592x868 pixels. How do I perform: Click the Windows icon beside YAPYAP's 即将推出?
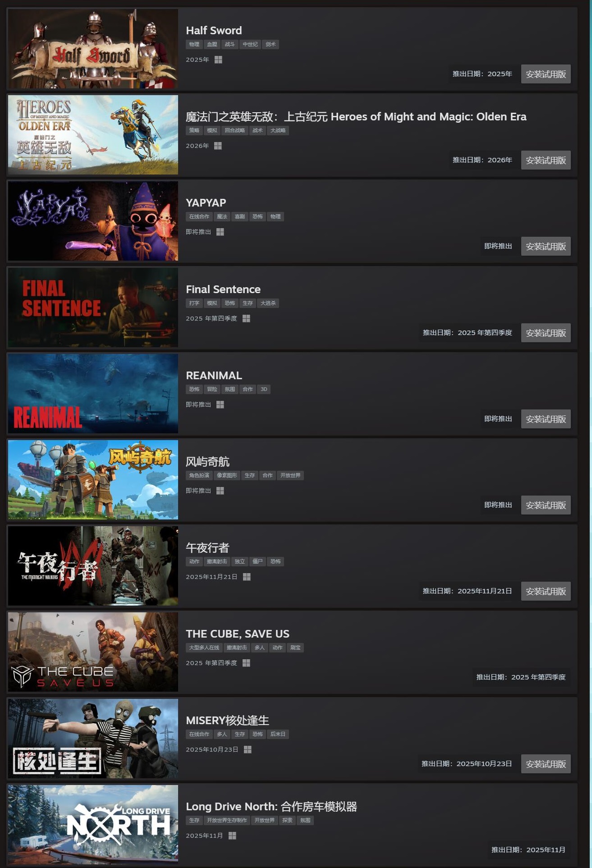pos(220,232)
